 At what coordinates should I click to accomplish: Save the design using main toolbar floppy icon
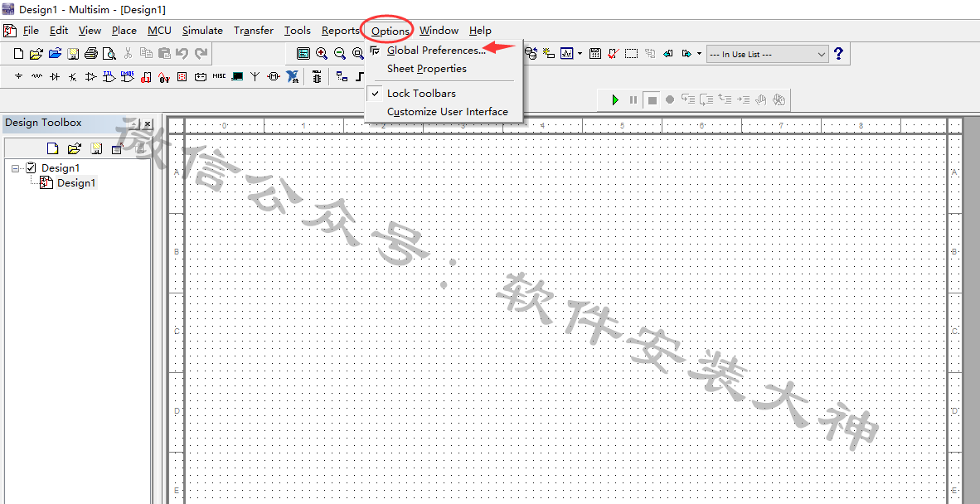click(x=73, y=54)
